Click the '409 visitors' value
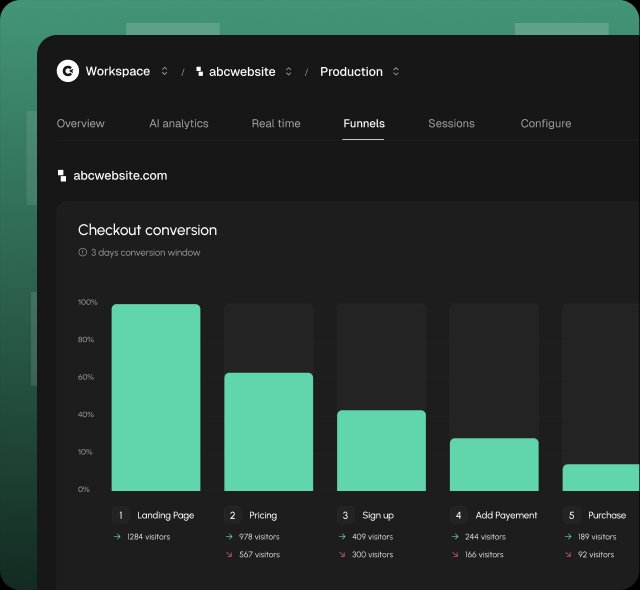640x590 pixels. [x=372, y=537]
